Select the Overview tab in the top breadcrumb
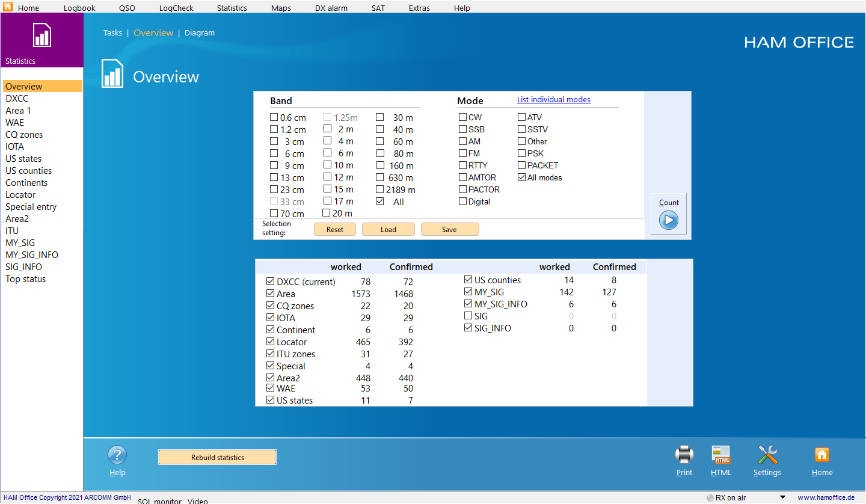This screenshot has height=504, width=866. (x=153, y=33)
